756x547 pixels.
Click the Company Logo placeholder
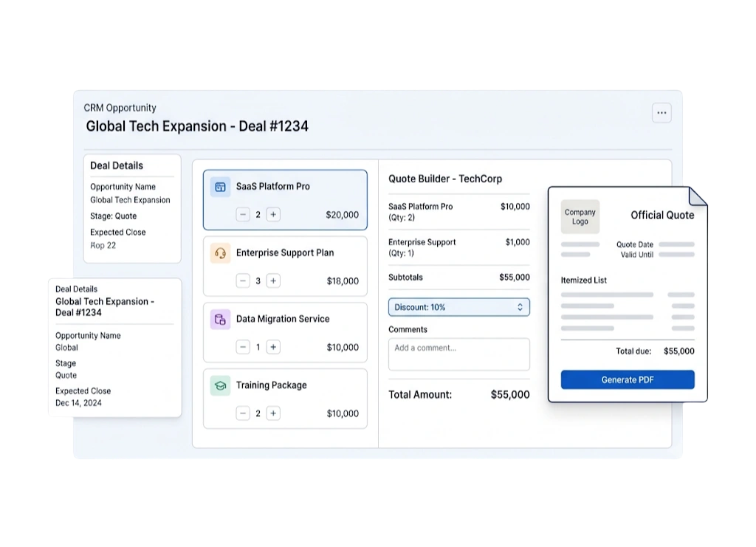click(580, 217)
